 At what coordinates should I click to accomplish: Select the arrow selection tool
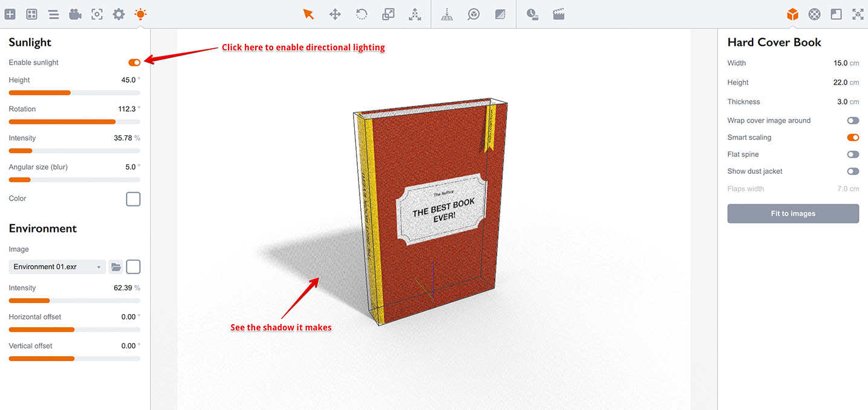point(308,13)
